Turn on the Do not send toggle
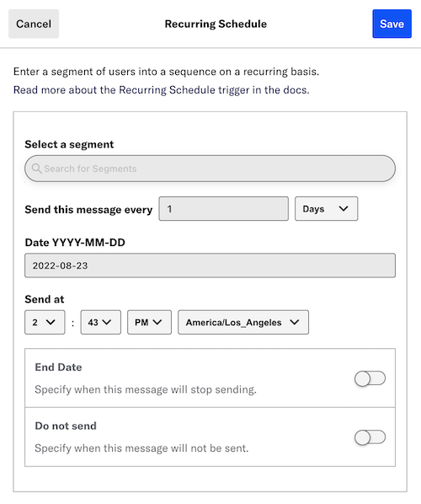Viewport: 421px width, 504px height. click(370, 437)
